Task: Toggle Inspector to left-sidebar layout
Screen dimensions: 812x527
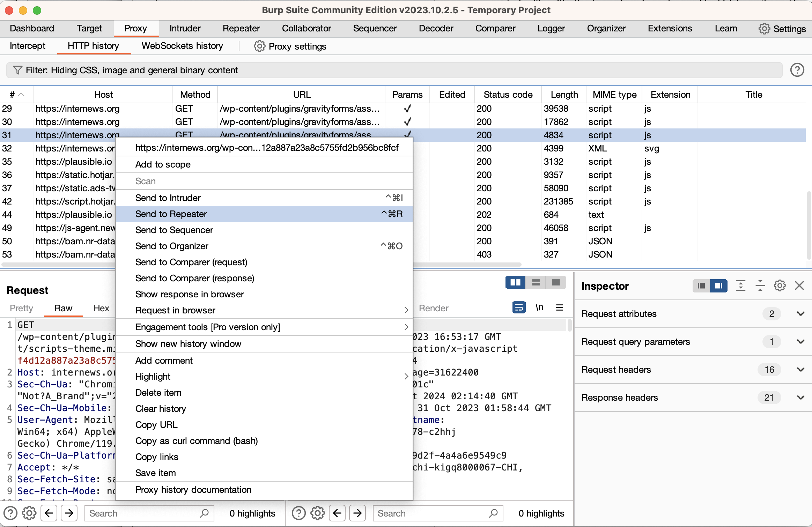Action: click(x=702, y=285)
